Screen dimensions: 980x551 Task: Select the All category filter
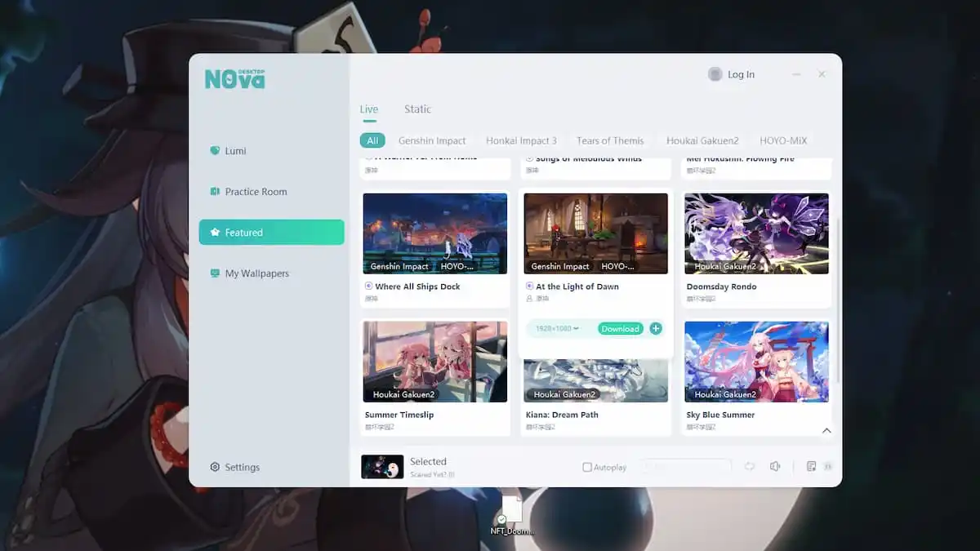pyautogui.click(x=372, y=140)
